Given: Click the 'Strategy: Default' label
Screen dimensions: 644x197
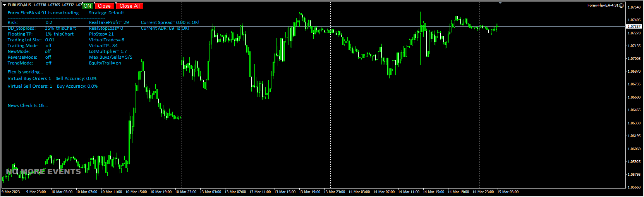Looking at the screenshot, I should click(106, 13).
